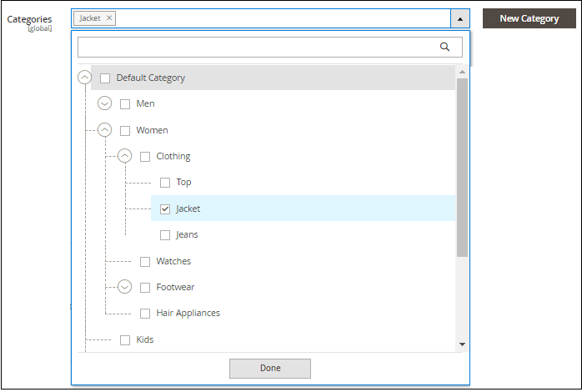Check the Top checkbox
The image size is (582, 392).
coord(165,183)
